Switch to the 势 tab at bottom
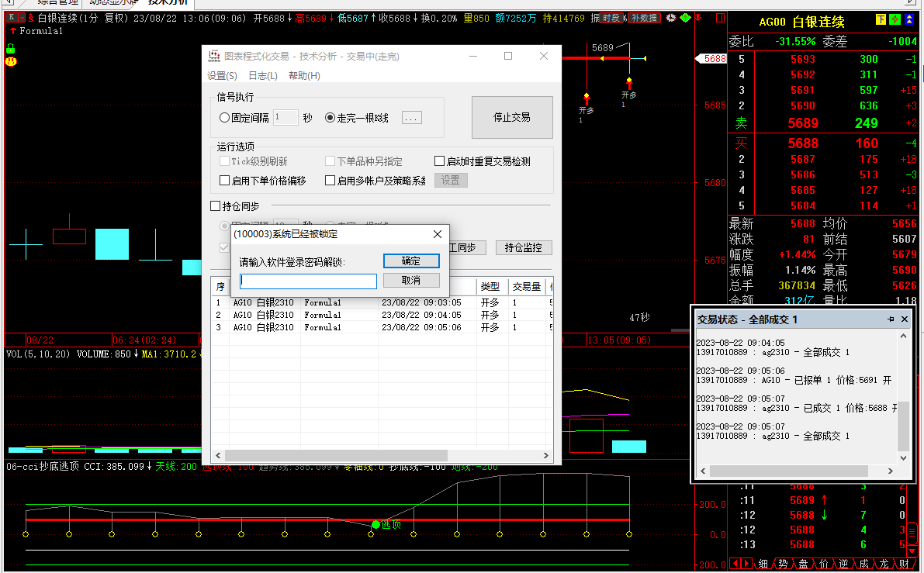The width and height of the screenshot is (924, 573). 783,564
